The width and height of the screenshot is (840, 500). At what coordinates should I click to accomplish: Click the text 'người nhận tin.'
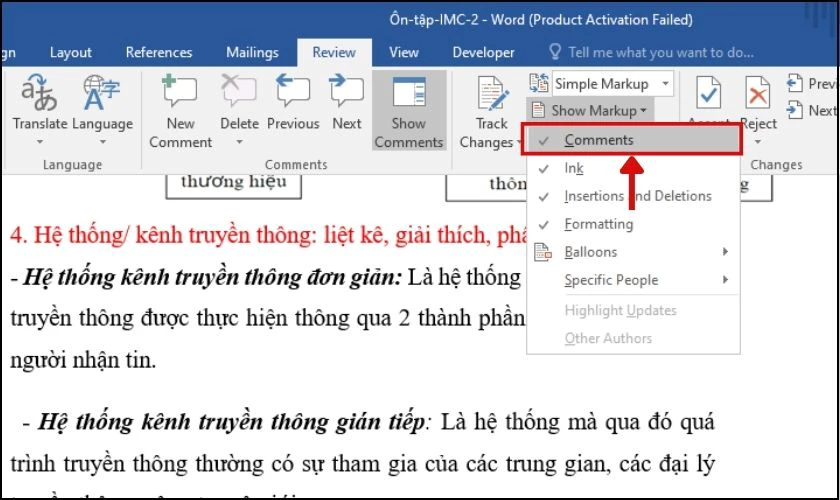pyautogui.click(x=83, y=360)
